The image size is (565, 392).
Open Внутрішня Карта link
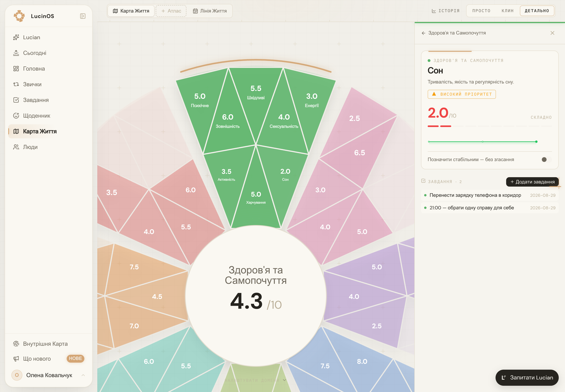pyautogui.click(x=49, y=344)
